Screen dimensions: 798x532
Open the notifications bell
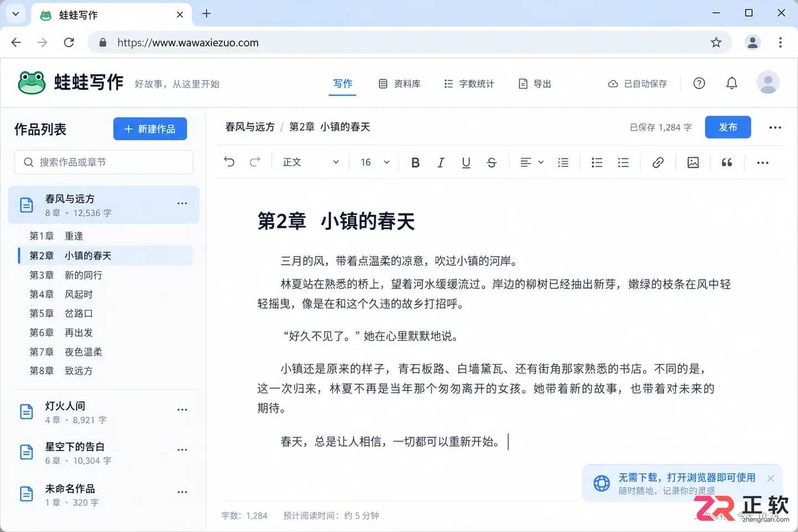[732, 83]
